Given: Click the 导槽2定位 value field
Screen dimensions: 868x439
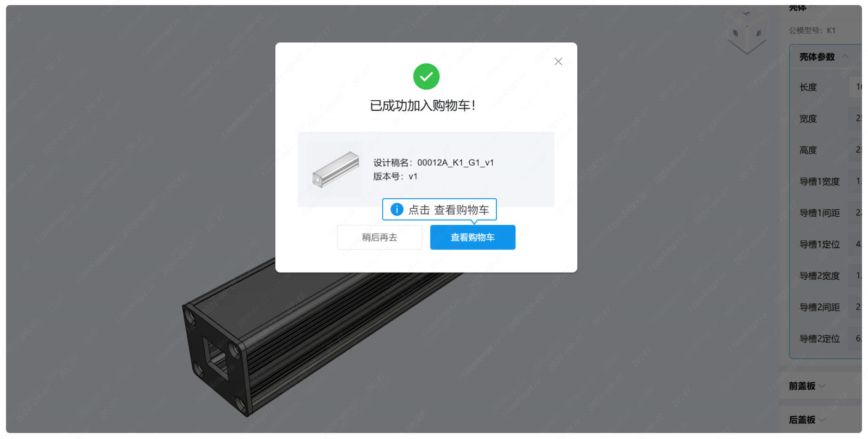Looking at the screenshot, I should click(856, 338).
